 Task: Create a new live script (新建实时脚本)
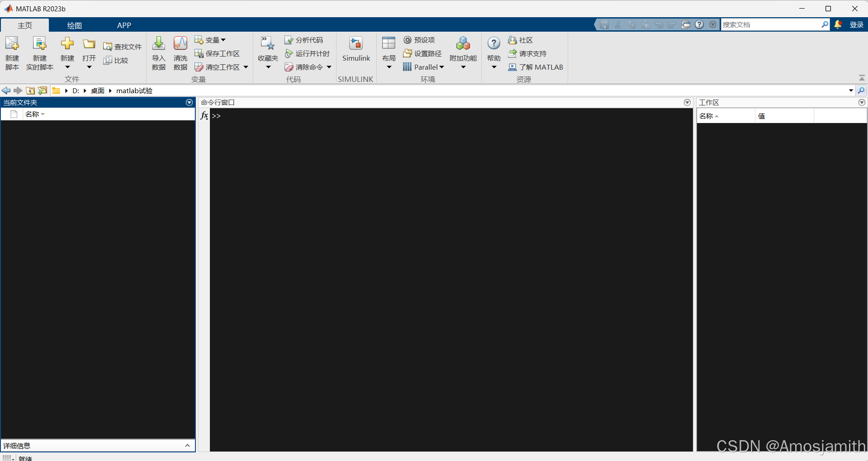click(x=40, y=53)
